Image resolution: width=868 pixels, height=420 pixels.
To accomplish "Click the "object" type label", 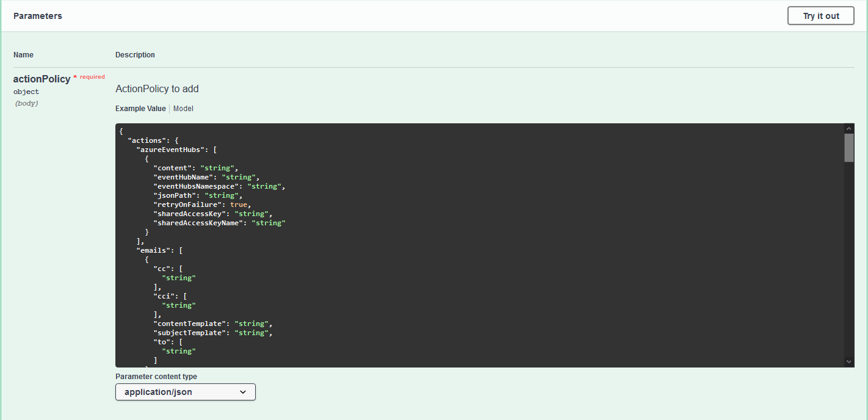I will [26, 92].
